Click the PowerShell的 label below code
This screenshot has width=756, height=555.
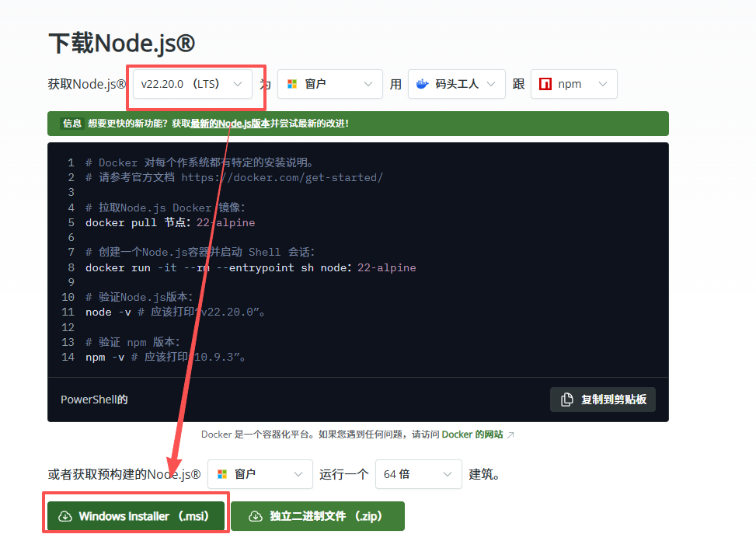point(94,400)
